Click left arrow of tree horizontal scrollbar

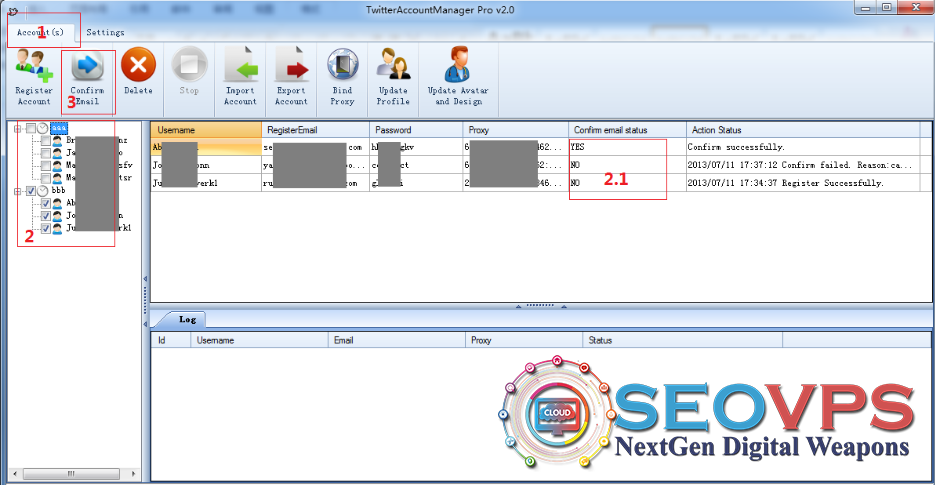(x=15, y=474)
